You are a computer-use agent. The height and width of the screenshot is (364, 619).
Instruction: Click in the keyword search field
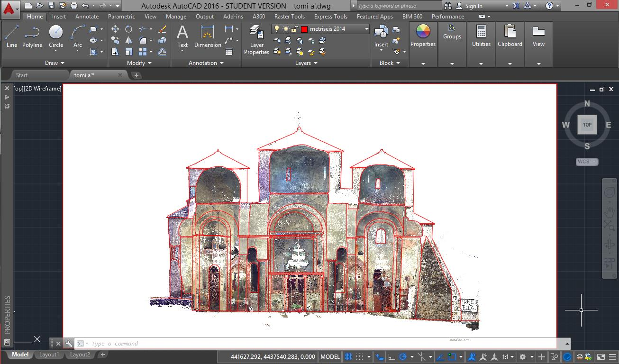pos(398,6)
